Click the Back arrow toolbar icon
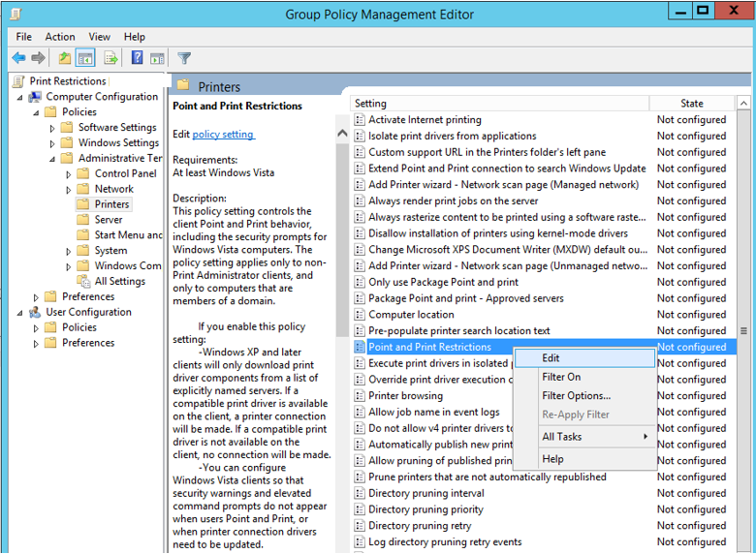 18,58
